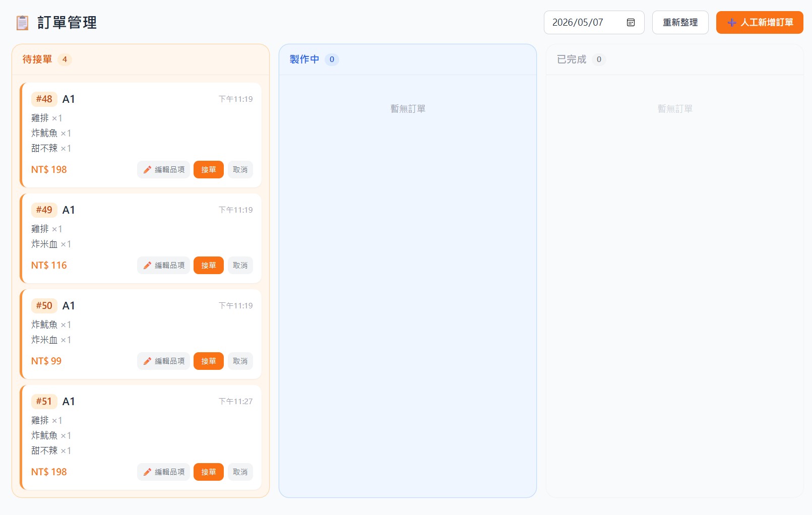The height and width of the screenshot is (515, 812).
Task: Click table label A1 on order #50
Action: (69, 306)
